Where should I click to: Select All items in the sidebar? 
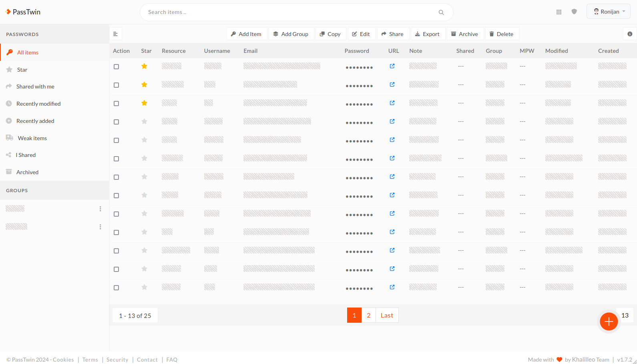click(54, 52)
